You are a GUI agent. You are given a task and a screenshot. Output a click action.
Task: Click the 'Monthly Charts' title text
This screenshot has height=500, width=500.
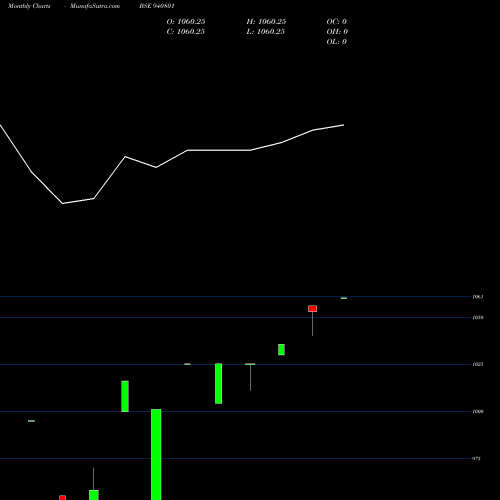click(29, 6)
